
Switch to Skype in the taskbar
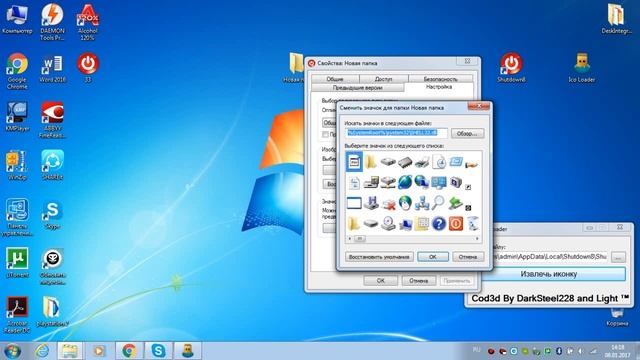(x=158, y=351)
